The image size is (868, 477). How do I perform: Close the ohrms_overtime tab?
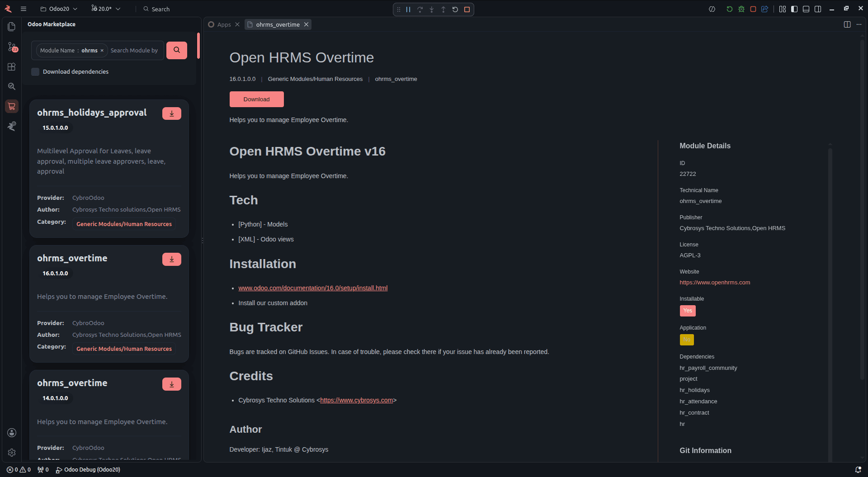coord(307,24)
